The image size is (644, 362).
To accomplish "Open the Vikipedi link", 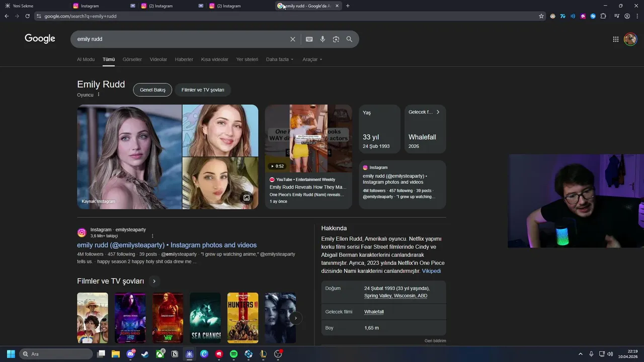I will 431,271.
